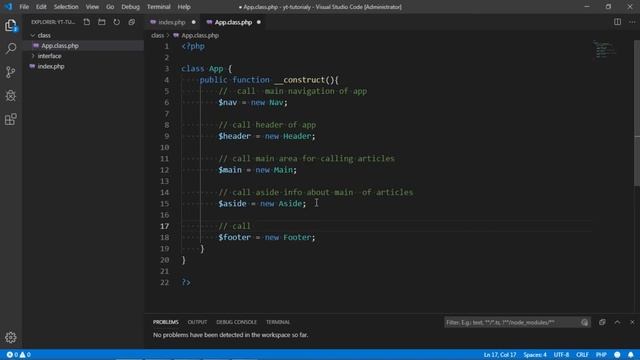This screenshot has width=640, height=360.
Task: Open the Debug menu
Action: coord(130,7)
